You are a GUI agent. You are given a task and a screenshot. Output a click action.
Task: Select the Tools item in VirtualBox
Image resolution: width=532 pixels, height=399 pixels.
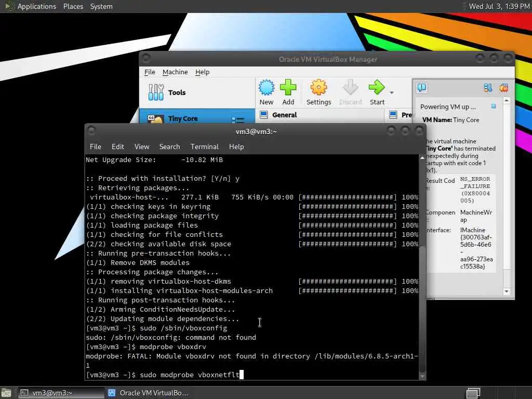click(197, 92)
